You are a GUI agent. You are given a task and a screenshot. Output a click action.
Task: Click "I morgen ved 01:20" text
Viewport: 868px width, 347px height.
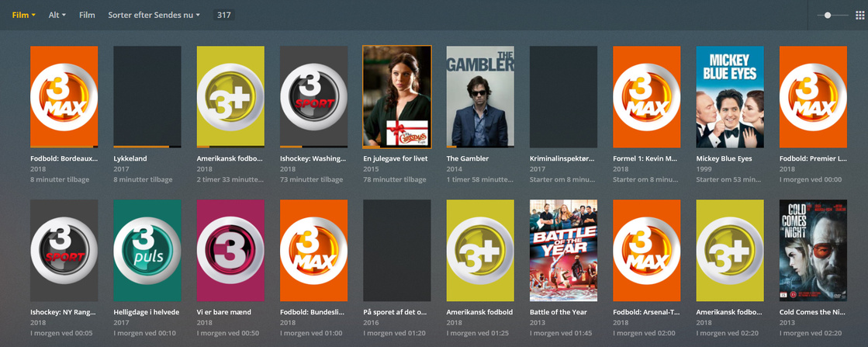(396, 333)
